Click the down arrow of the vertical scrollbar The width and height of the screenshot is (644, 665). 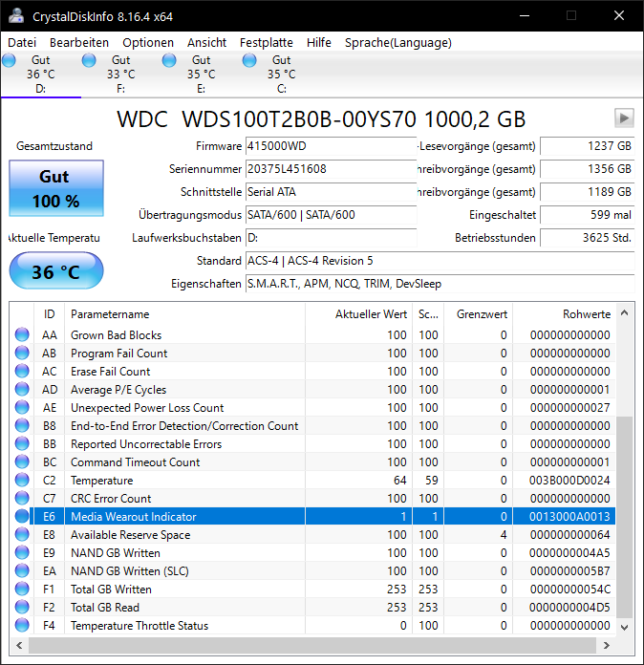point(625,627)
